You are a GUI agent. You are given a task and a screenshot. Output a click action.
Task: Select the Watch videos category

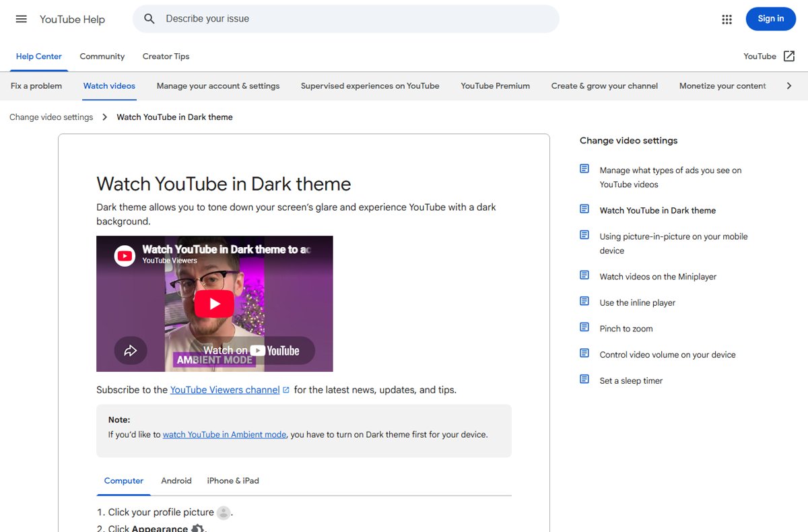point(109,86)
